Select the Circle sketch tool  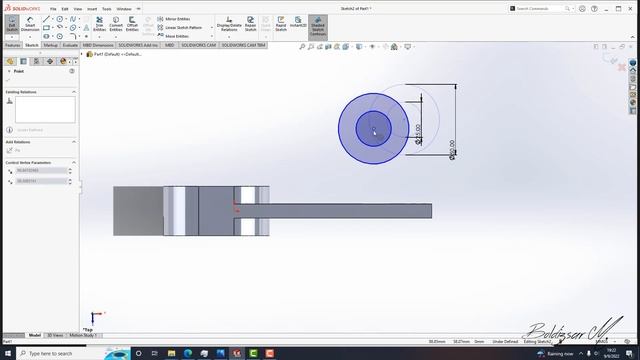60,19
